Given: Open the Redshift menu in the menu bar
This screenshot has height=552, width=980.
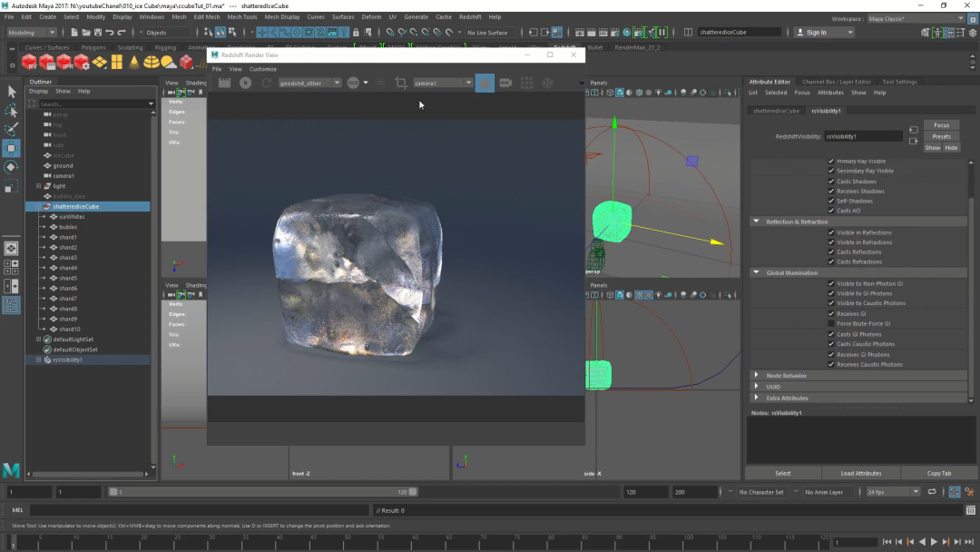Looking at the screenshot, I should (470, 17).
